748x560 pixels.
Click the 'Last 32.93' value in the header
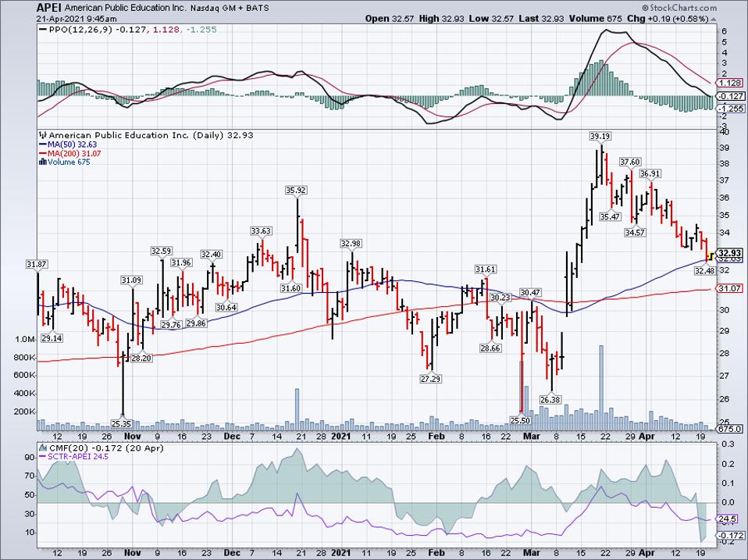pyautogui.click(x=541, y=19)
